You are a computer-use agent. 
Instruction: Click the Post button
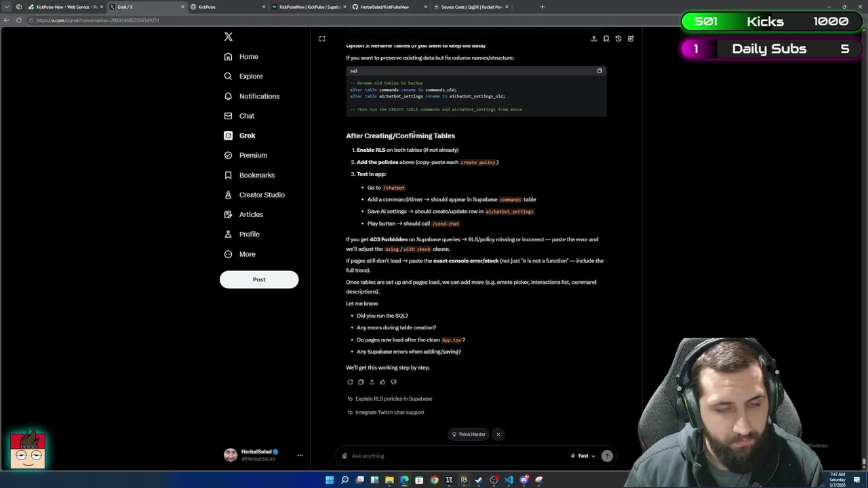click(259, 279)
